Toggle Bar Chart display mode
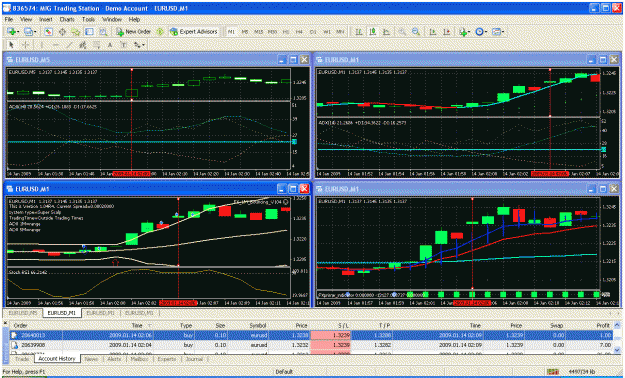The height and width of the screenshot is (378, 625). [359, 32]
